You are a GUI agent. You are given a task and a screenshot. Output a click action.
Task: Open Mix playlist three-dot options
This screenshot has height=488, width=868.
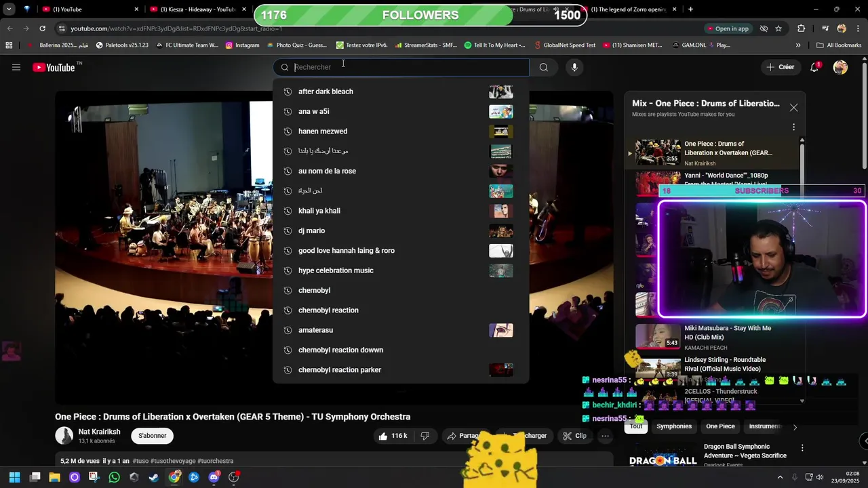click(x=793, y=127)
